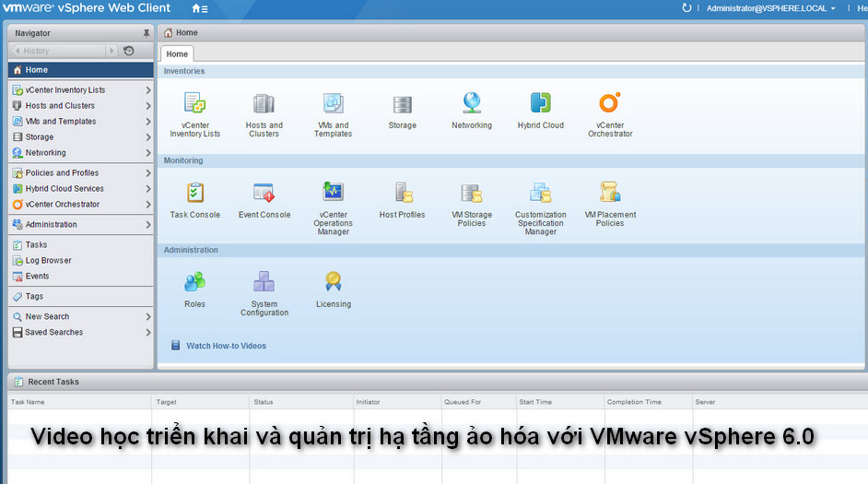Image resolution: width=868 pixels, height=484 pixels.
Task: Click Administration section heading in Home
Action: pos(191,250)
